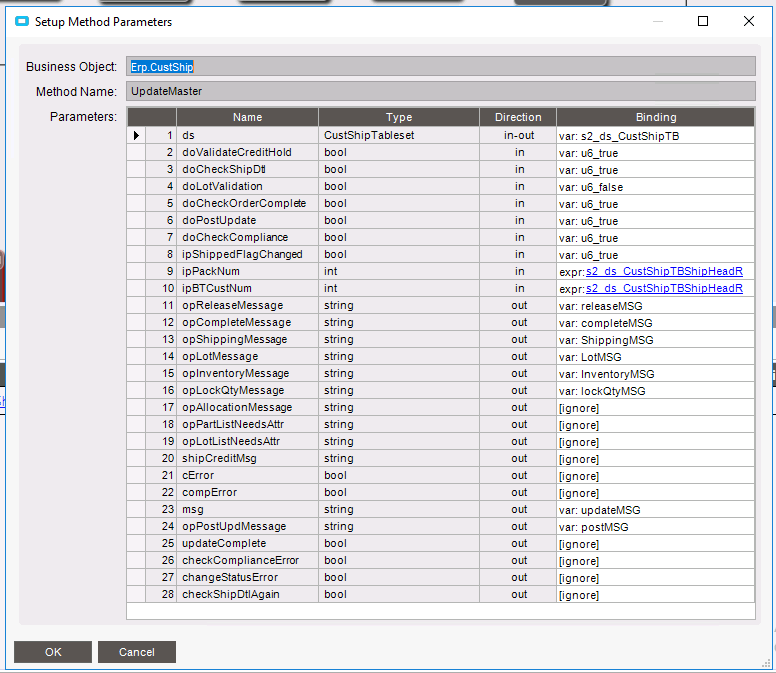The height and width of the screenshot is (673, 776).
Task: Open the ipBTCustNum expression binding link
Action: point(664,288)
